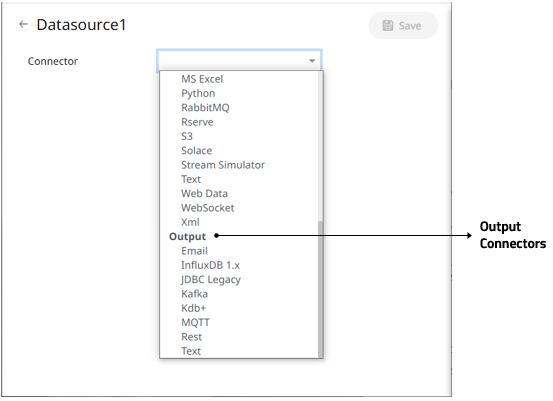
Task: Choose Kafka under Output group
Action: click(195, 294)
